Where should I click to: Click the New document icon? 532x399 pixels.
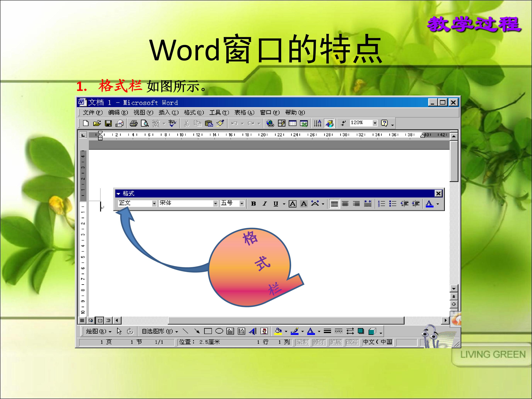[86, 123]
